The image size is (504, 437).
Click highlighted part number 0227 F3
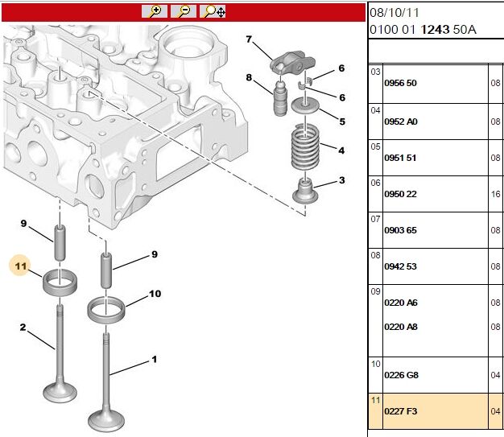click(400, 411)
